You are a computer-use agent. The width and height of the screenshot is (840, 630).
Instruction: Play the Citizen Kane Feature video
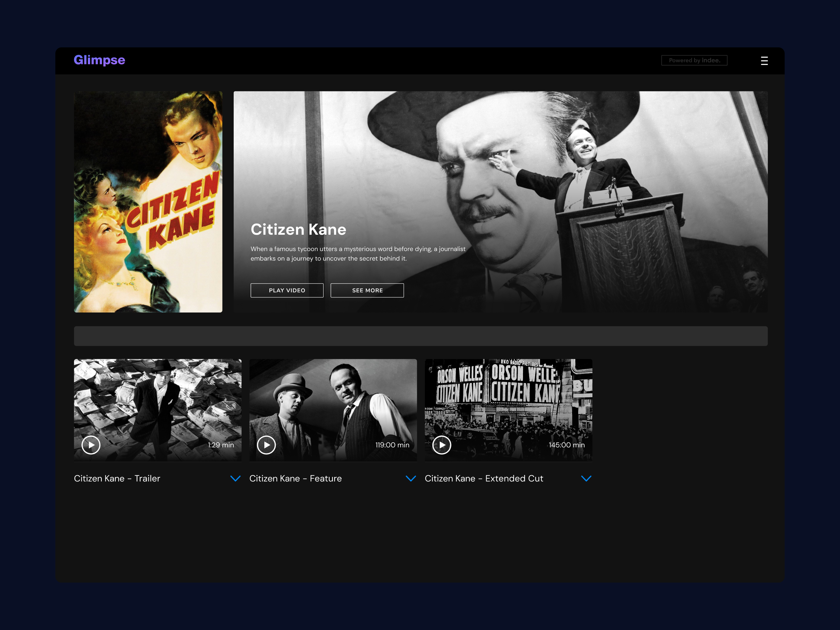(267, 445)
